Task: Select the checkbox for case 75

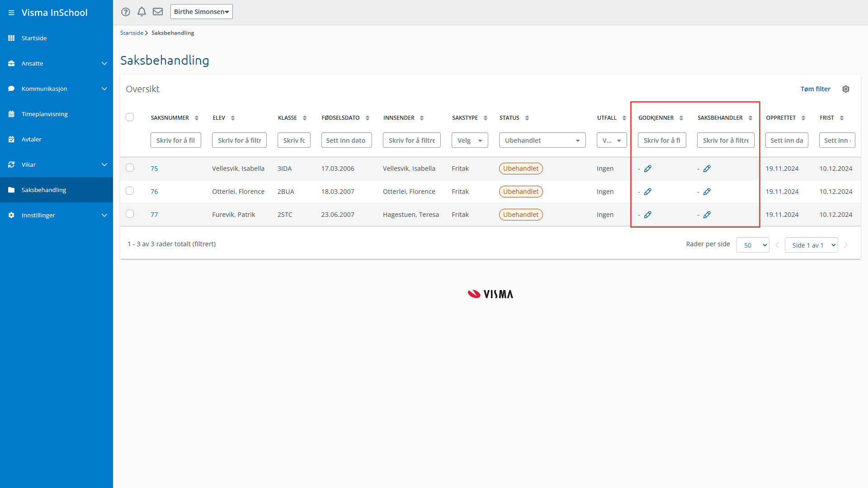Action: tap(130, 168)
